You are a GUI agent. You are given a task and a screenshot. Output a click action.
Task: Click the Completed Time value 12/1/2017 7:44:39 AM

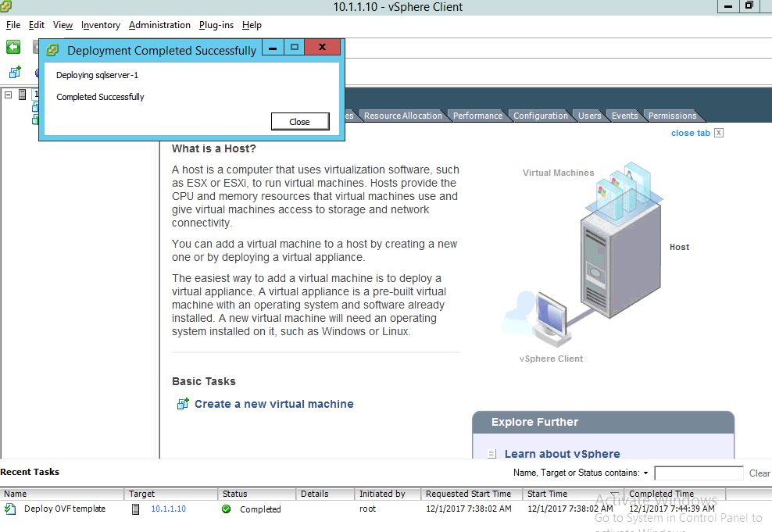point(672,509)
